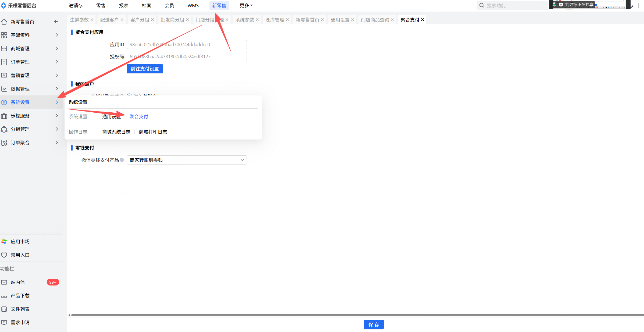
Task: Open the 微信零钱支付产品 dropdown
Action: click(x=187, y=160)
